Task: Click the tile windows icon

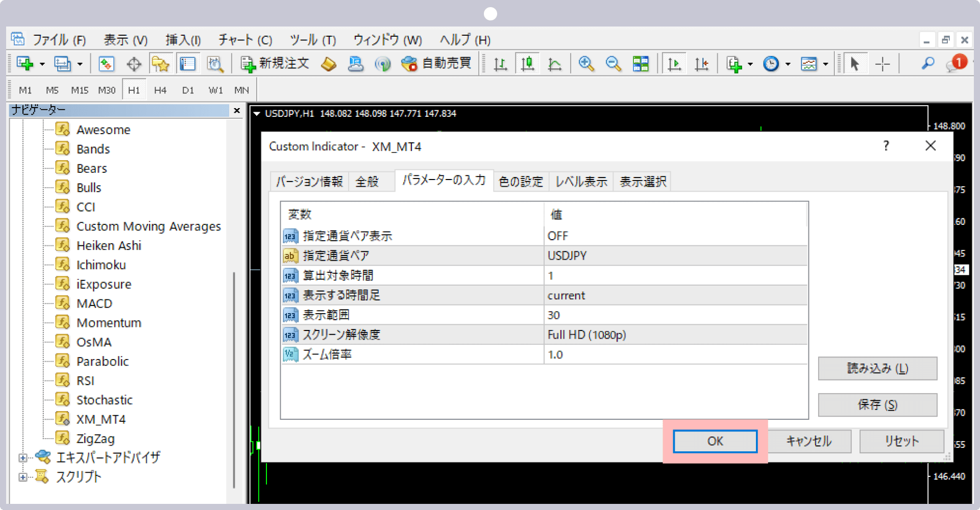Action: pos(641,64)
